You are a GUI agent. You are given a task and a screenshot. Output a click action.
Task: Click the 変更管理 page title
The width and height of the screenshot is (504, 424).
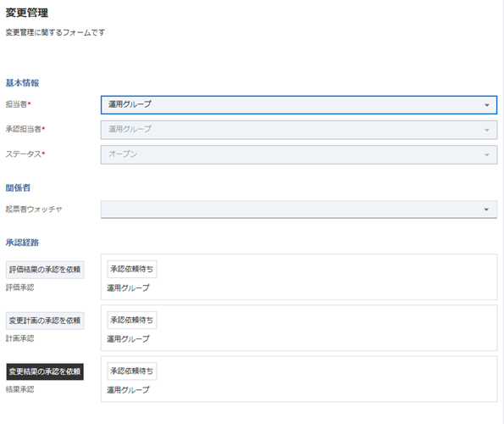click(x=27, y=13)
